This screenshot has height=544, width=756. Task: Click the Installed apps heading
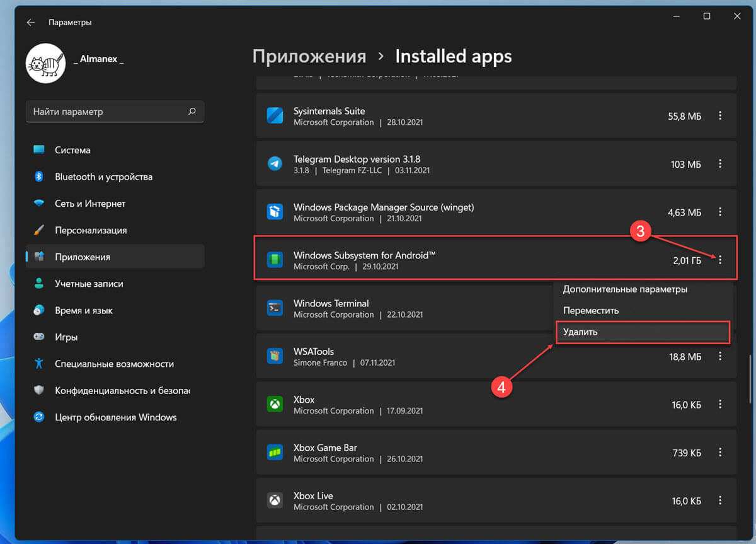click(454, 56)
